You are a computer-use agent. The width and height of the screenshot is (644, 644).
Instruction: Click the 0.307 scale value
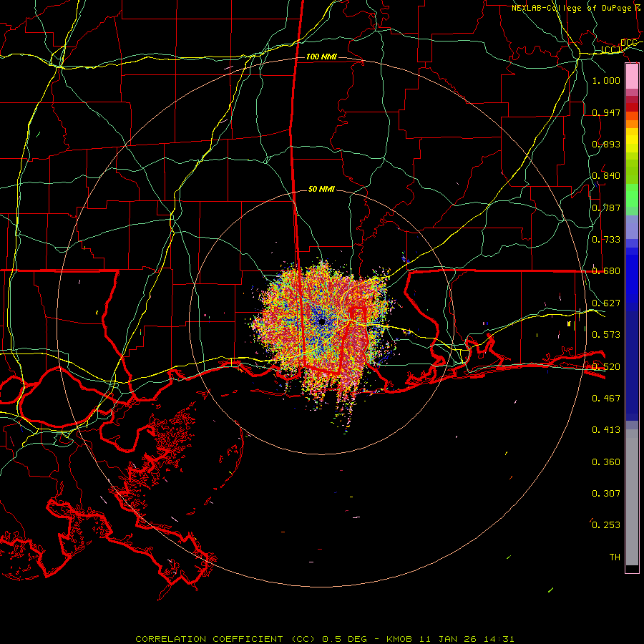point(606,494)
